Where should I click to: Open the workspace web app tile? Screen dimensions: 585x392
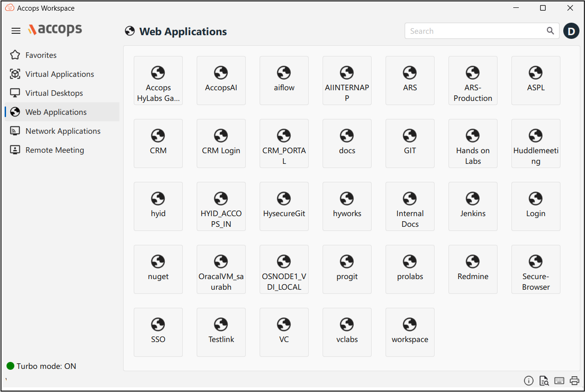coord(410,332)
